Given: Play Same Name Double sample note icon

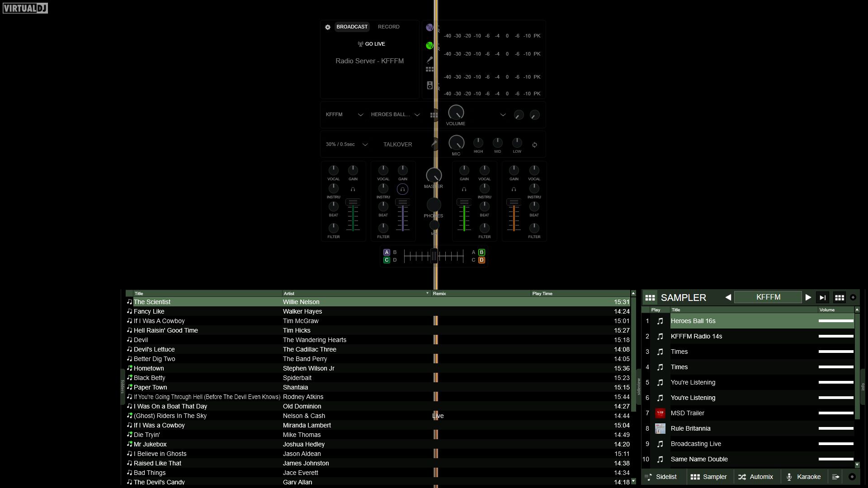Looking at the screenshot, I should (x=660, y=460).
